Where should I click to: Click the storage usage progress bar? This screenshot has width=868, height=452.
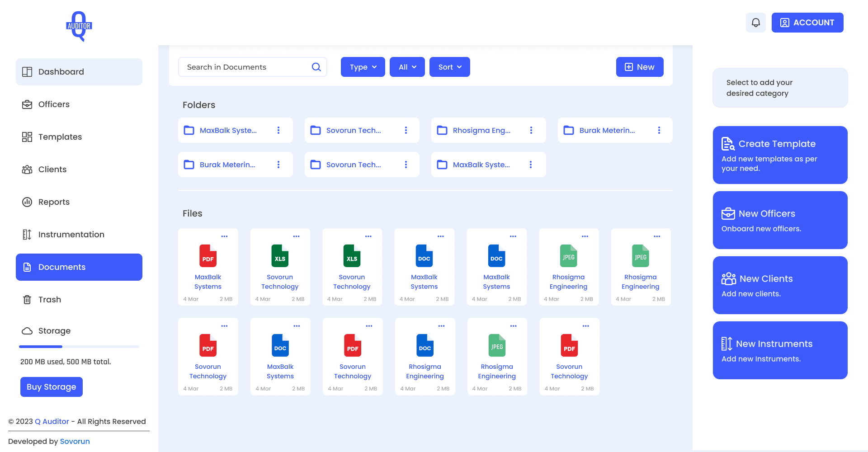click(x=79, y=347)
